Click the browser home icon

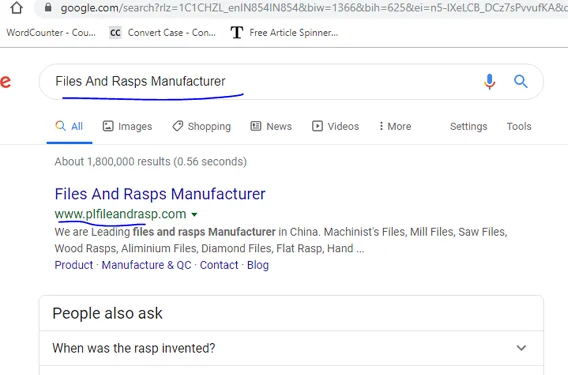pyautogui.click(x=16, y=8)
